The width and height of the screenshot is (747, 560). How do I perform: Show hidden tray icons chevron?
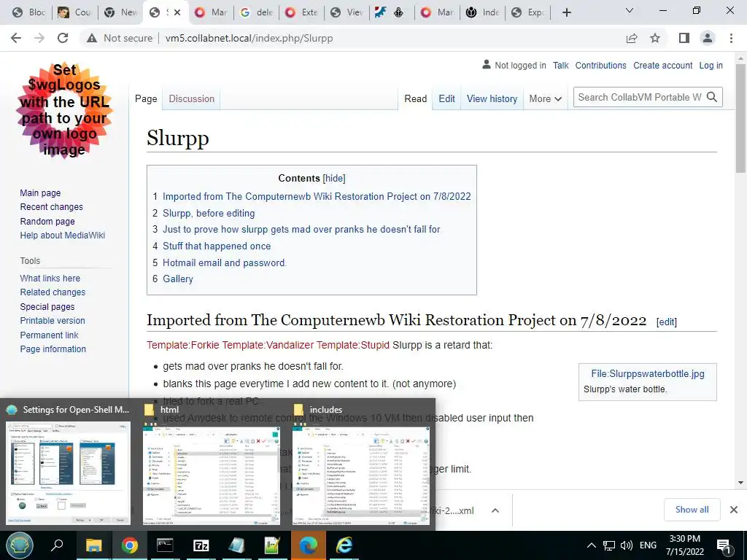(x=591, y=545)
